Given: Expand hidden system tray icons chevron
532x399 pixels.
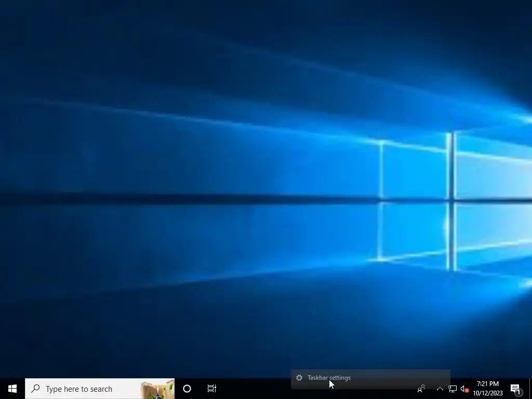Looking at the screenshot, I should click(x=440, y=389).
